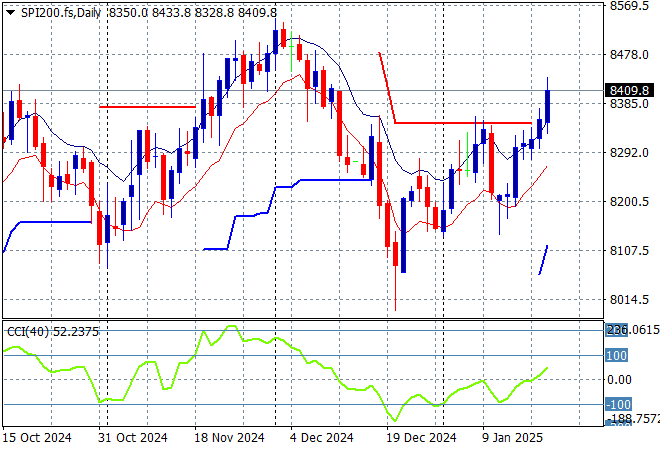Select the 8478.0 price axis label
660x450 pixels.
[x=629, y=55]
